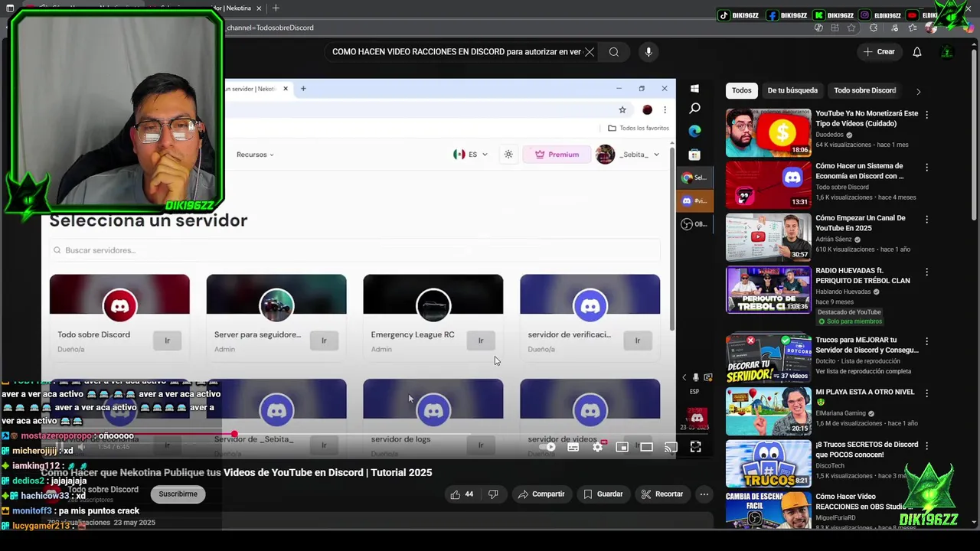Screen dimensions: 980x551
Task: Clear the YouTube search box text
Action: click(x=590, y=52)
